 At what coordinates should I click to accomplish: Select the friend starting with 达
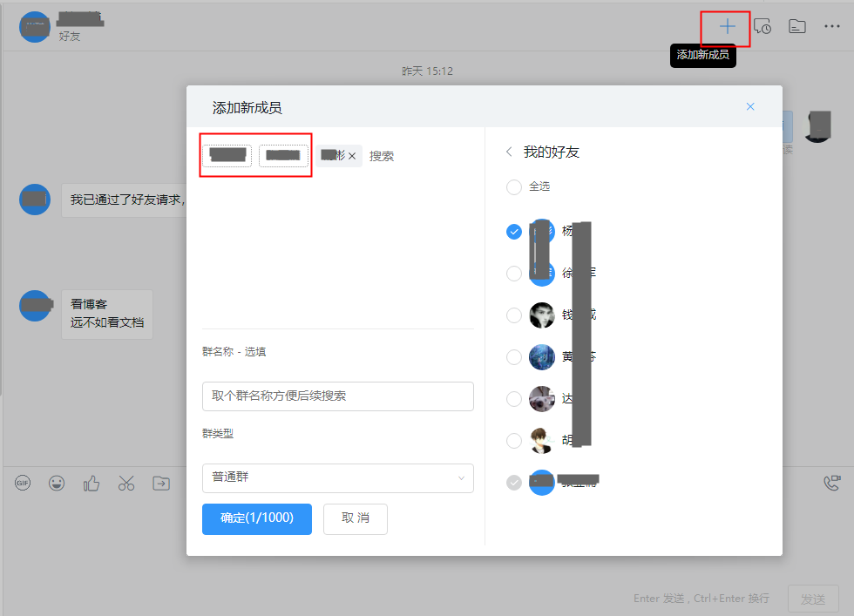[513, 399]
